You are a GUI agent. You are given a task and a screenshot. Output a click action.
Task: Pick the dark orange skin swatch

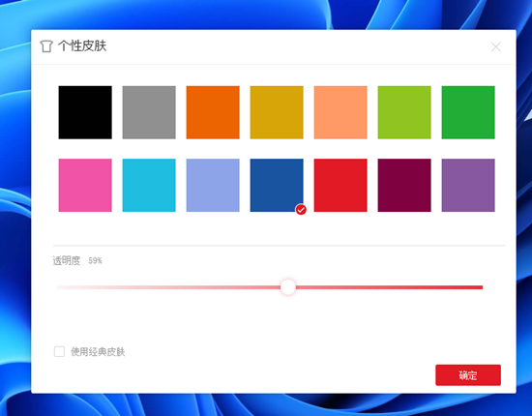[213, 112]
